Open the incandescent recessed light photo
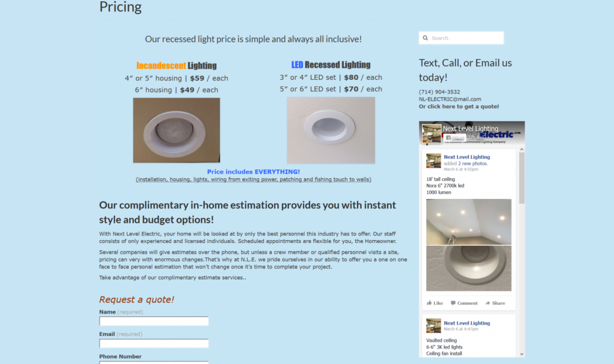The image size is (614, 364). point(176,130)
